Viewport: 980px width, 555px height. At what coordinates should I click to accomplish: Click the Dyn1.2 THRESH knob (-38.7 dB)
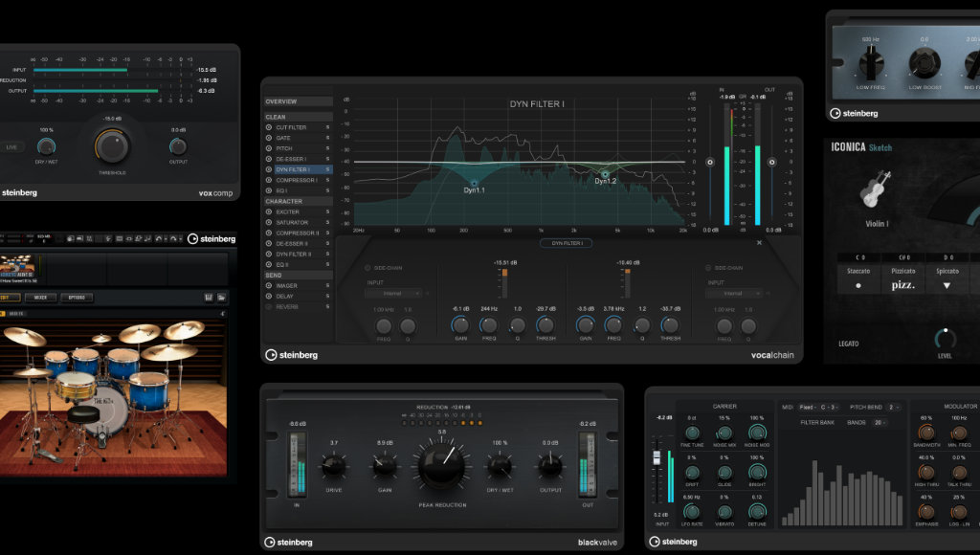(x=670, y=325)
